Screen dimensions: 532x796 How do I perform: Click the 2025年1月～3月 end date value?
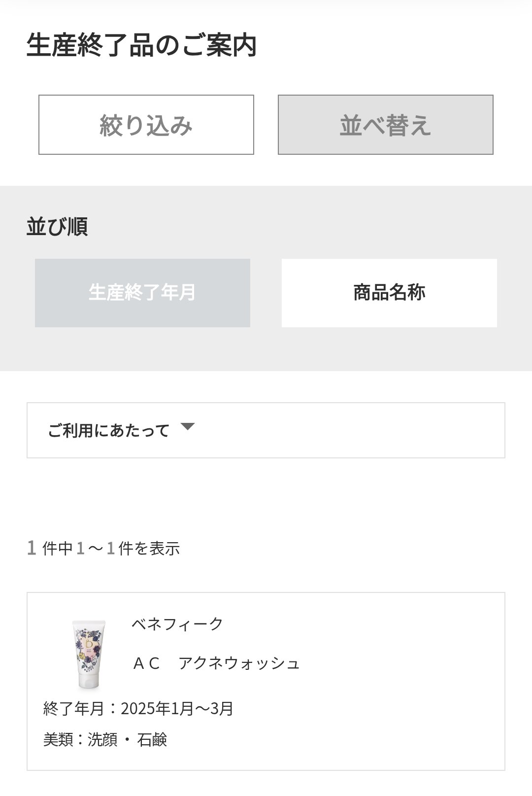pyautogui.click(x=177, y=709)
